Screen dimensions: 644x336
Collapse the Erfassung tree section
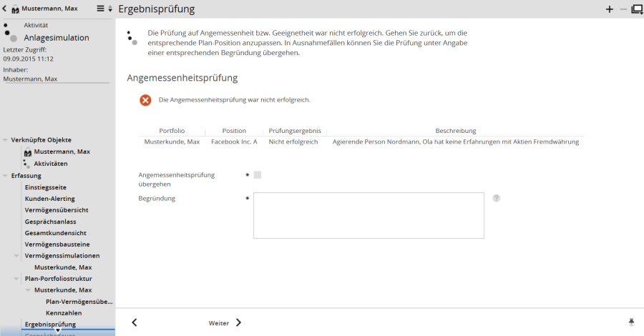pyautogui.click(x=6, y=175)
